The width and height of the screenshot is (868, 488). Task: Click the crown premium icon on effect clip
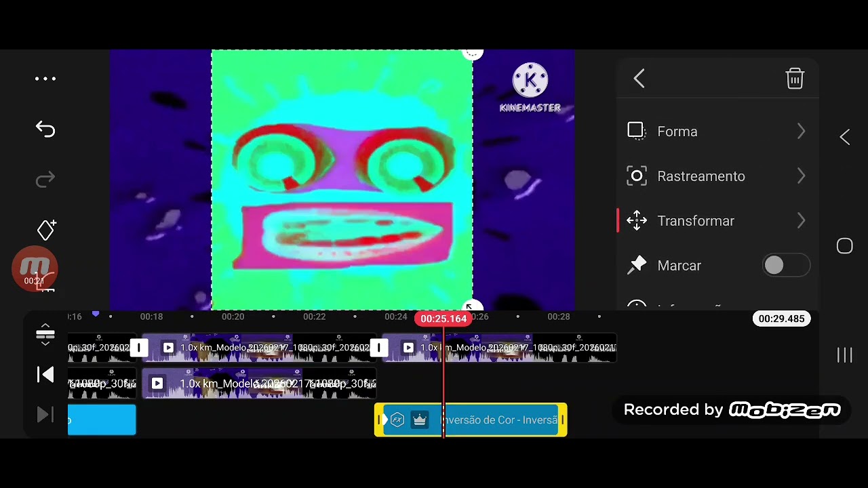[x=420, y=420]
